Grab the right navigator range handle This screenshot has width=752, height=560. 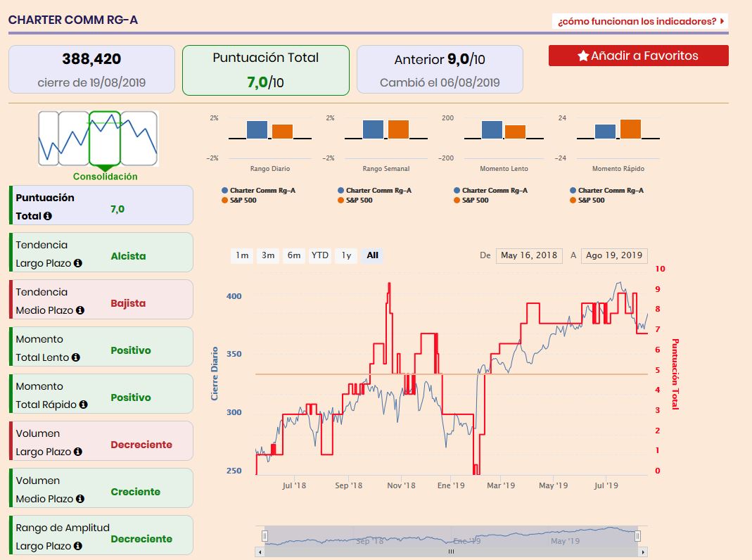(638, 535)
